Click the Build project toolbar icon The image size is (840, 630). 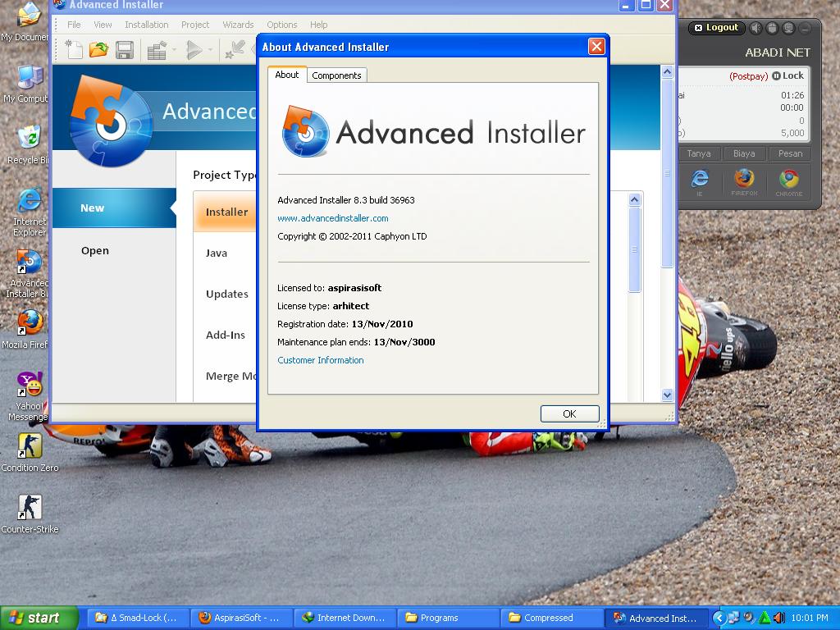pos(157,50)
